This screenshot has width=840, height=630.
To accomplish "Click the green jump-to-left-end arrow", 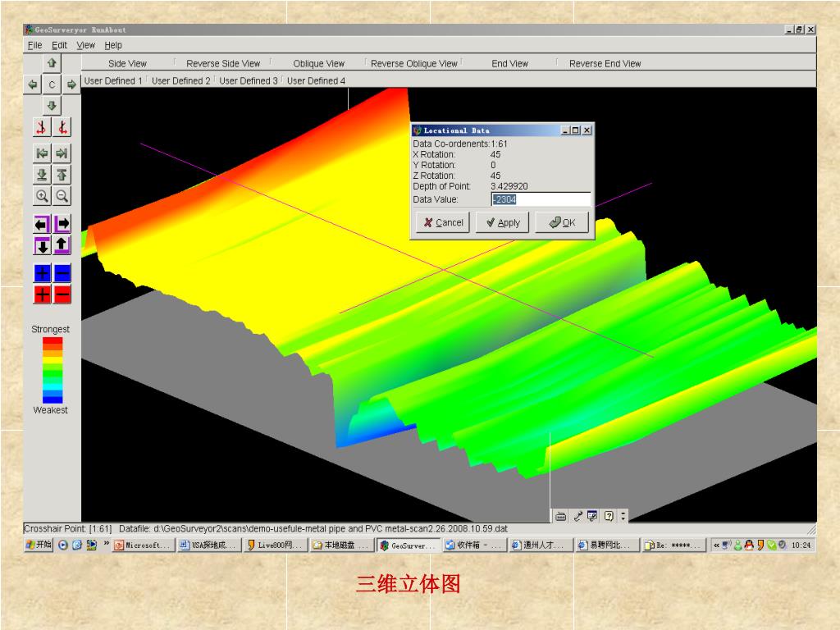I will [42, 153].
